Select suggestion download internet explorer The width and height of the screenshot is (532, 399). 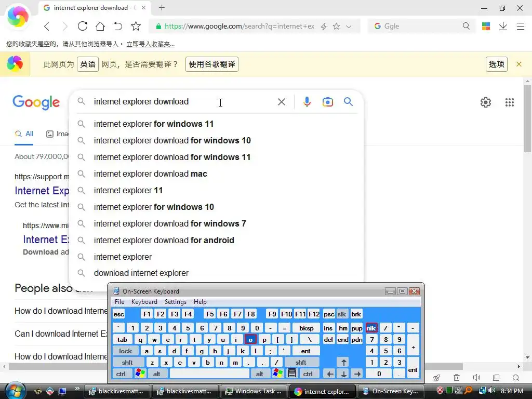pyautogui.click(x=217, y=273)
